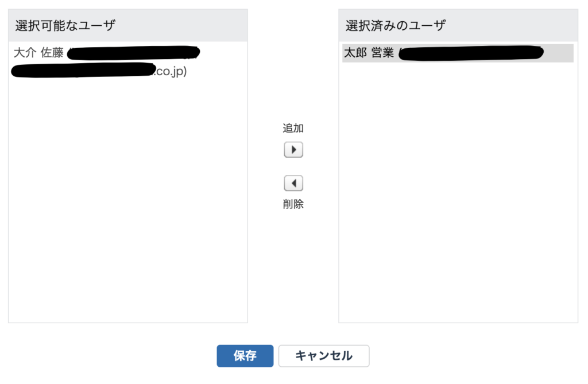The width and height of the screenshot is (588, 384).
Task: Click the redacted email beside 大介 佐藤
Action: point(133,53)
